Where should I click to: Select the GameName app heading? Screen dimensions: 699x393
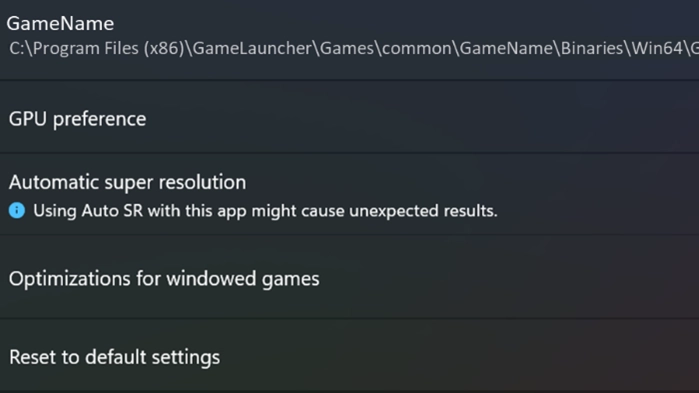pyautogui.click(x=60, y=24)
